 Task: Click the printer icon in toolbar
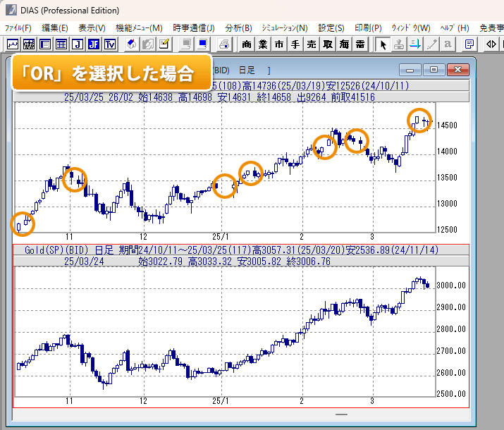223,44
